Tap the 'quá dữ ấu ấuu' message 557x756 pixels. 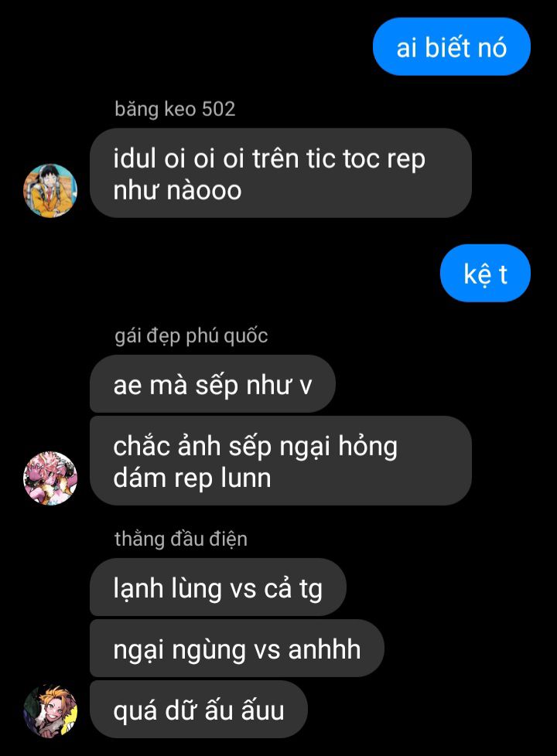pos(198,709)
